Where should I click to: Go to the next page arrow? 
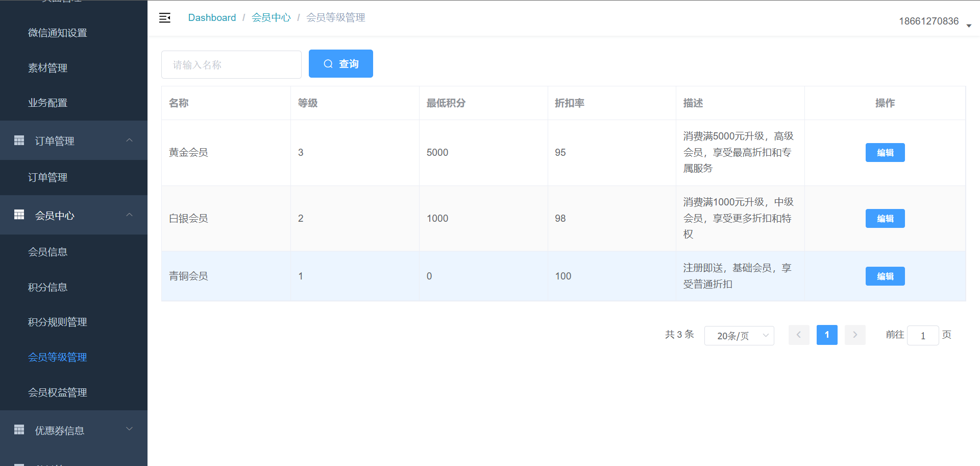pos(855,335)
